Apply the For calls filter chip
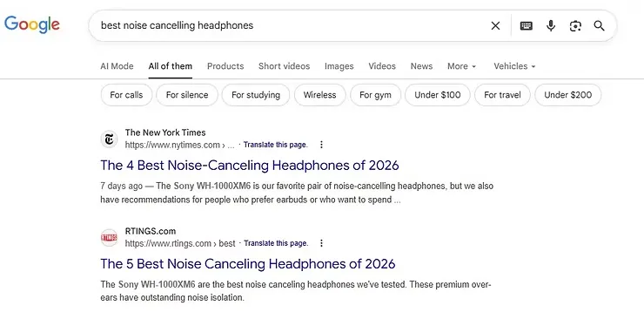Image resolution: width=644 pixels, height=319 pixels. pos(126,95)
